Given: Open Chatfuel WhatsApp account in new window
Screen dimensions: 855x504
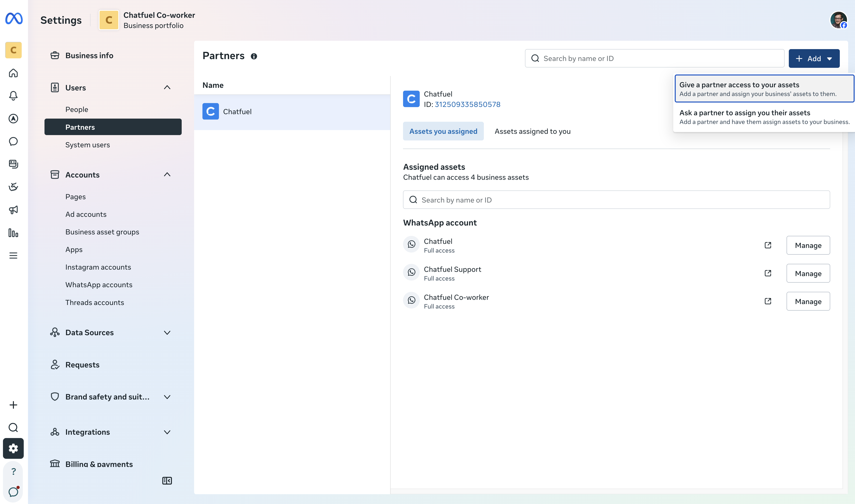Looking at the screenshot, I should 768,245.
